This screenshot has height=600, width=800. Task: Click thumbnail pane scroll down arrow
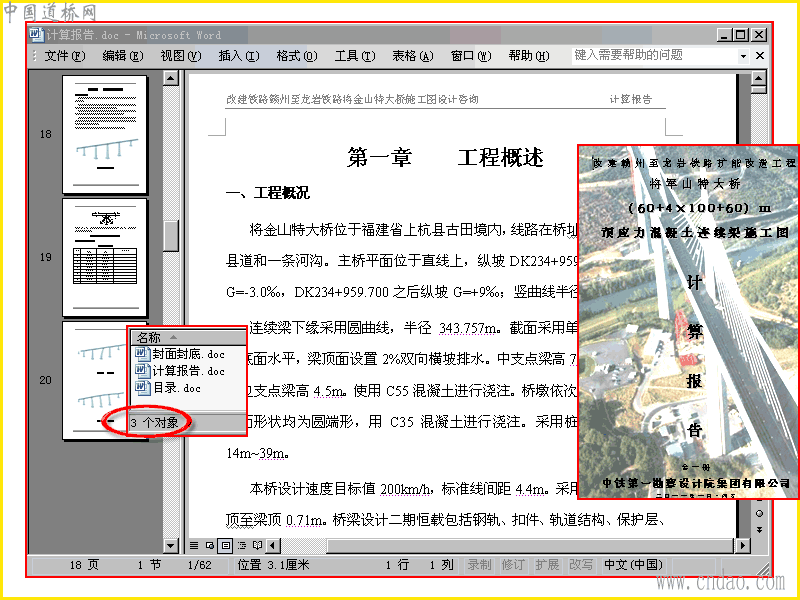pos(170,545)
